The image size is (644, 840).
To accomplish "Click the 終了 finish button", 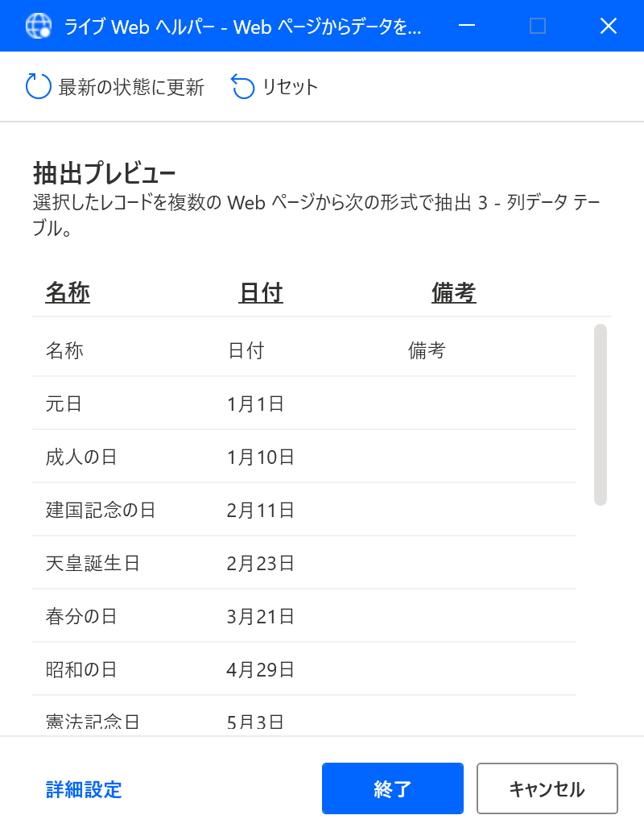I will [x=392, y=788].
